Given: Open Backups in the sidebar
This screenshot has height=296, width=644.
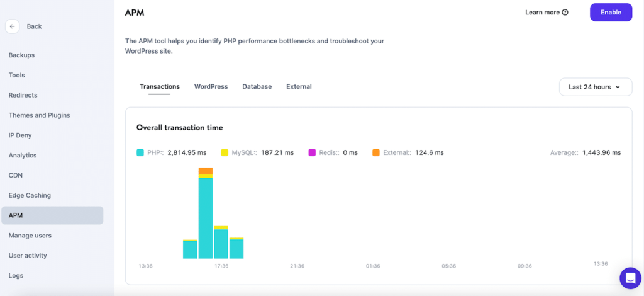Looking at the screenshot, I should (21, 55).
